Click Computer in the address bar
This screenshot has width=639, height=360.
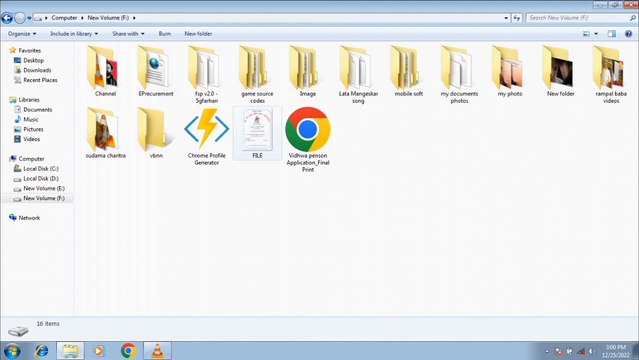[x=64, y=18]
